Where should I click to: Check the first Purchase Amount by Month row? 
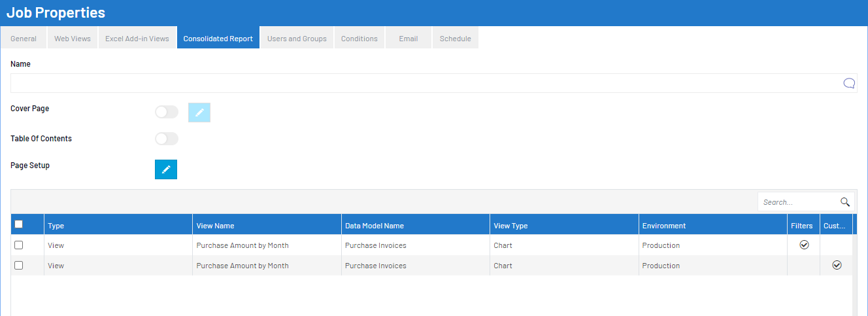click(x=19, y=245)
